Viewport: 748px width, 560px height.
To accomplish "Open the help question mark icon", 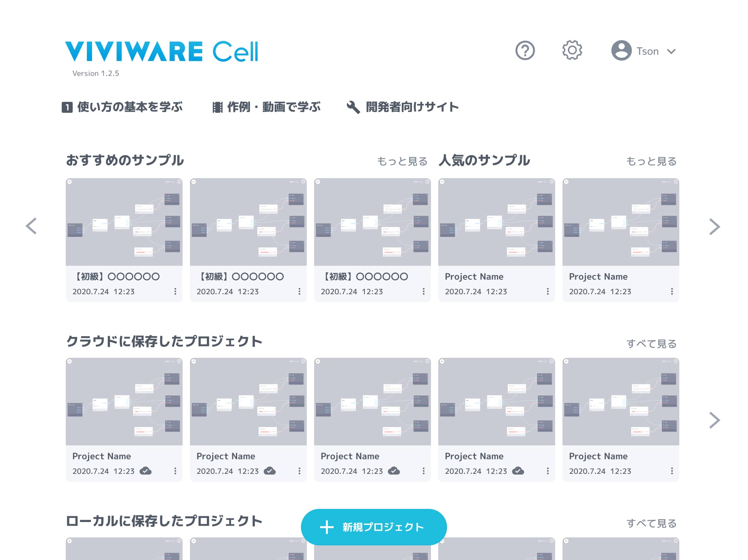I will (525, 51).
